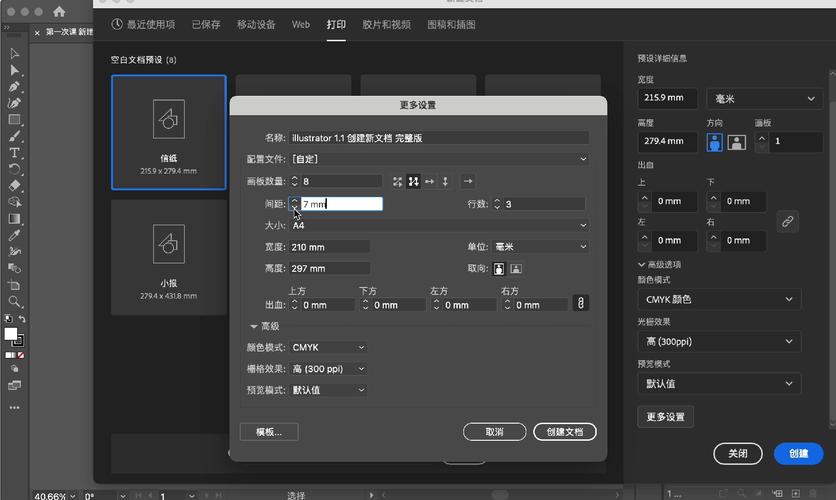Click the 创建文档 button
The image size is (836, 500).
point(565,432)
